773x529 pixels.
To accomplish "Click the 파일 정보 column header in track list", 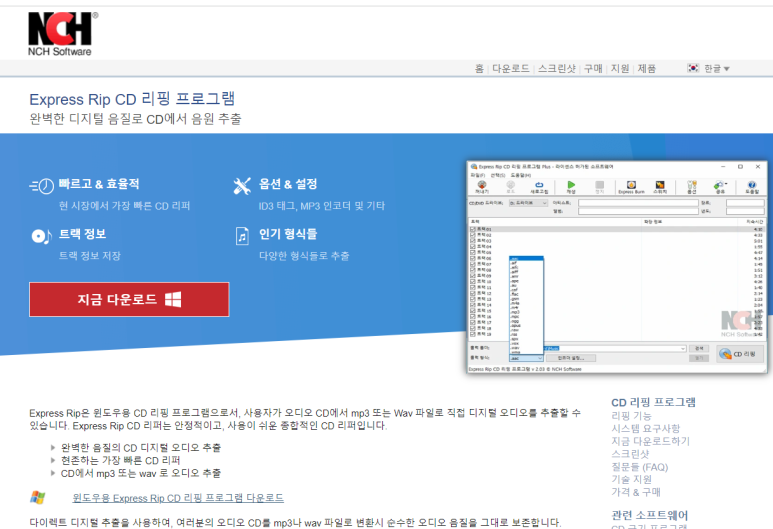I will (x=653, y=222).
